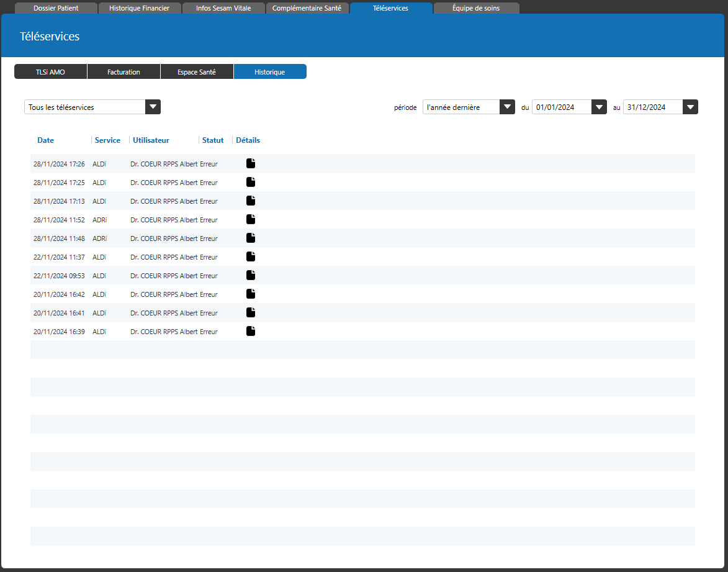Screen dimensions: 728x572
Task: Open the Facturation sub-tab
Action: 124,72
